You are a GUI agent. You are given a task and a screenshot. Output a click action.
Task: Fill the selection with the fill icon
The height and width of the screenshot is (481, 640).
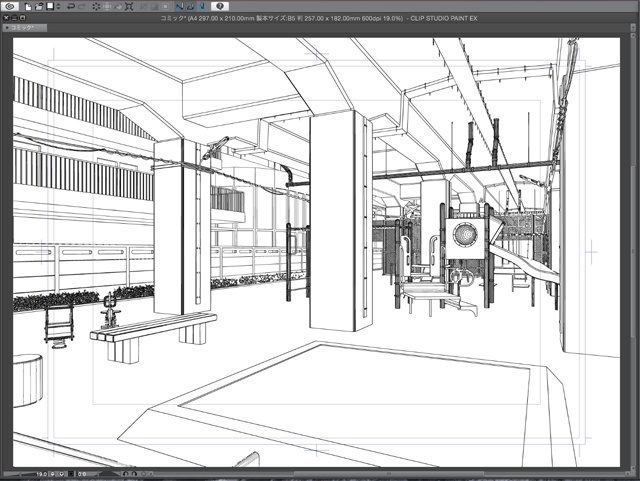click(x=118, y=7)
